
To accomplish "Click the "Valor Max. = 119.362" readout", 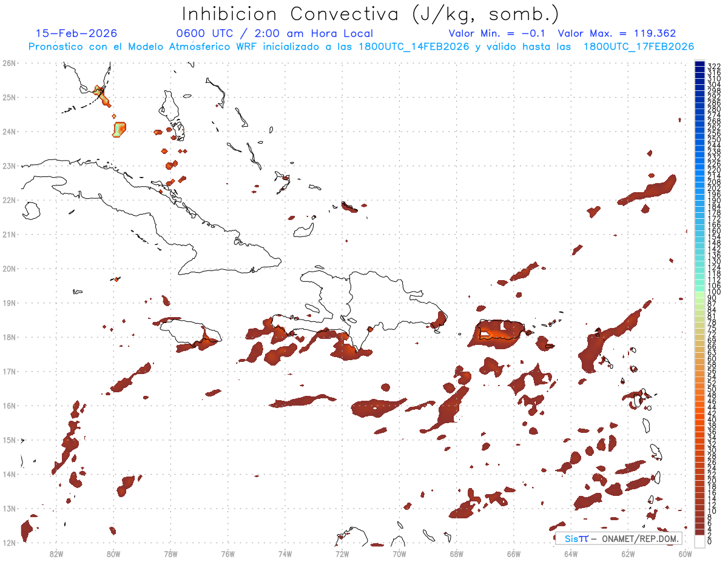I will 616,33.
